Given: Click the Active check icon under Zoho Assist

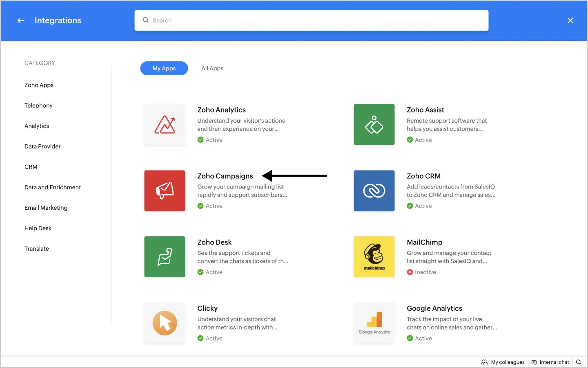Looking at the screenshot, I should tap(410, 140).
